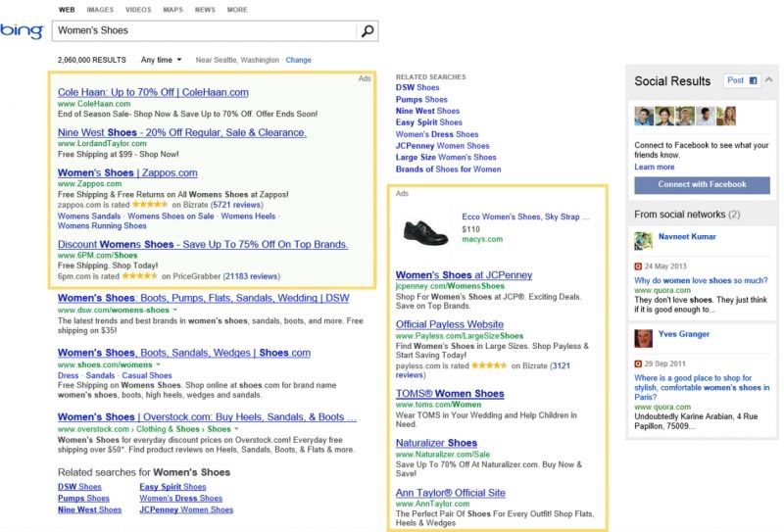Switch to the VIDEOS tab
The image size is (784, 532).
tap(138, 10)
